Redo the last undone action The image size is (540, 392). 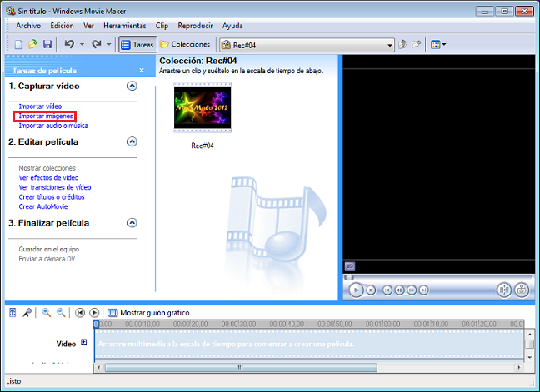(x=96, y=44)
